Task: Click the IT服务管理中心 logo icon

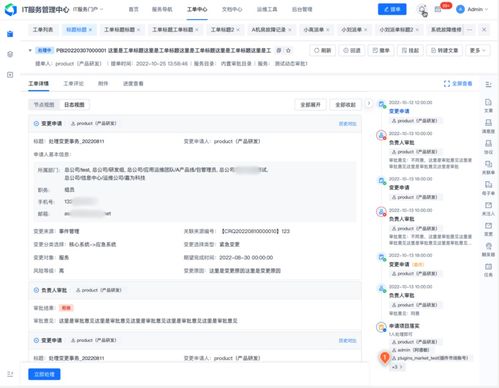Action: [x=10, y=10]
